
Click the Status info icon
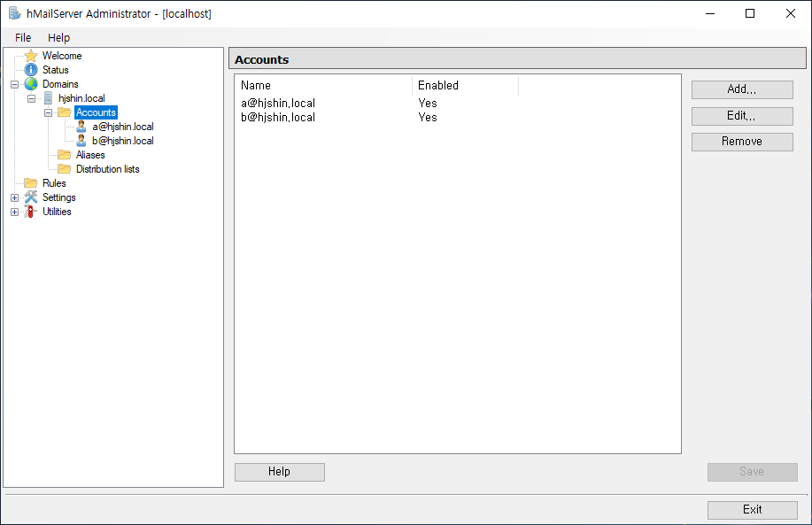tap(31, 69)
